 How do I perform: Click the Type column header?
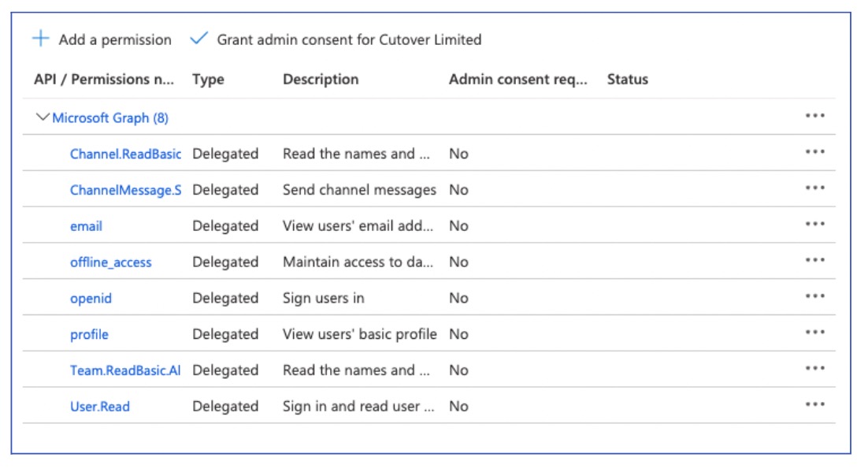coord(208,80)
